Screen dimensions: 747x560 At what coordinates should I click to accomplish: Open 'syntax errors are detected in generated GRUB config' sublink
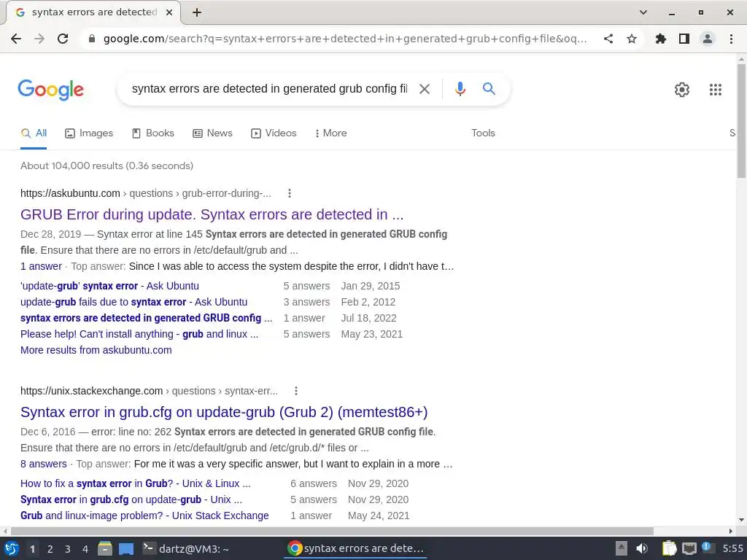pyautogui.click(x=146, y=318)
